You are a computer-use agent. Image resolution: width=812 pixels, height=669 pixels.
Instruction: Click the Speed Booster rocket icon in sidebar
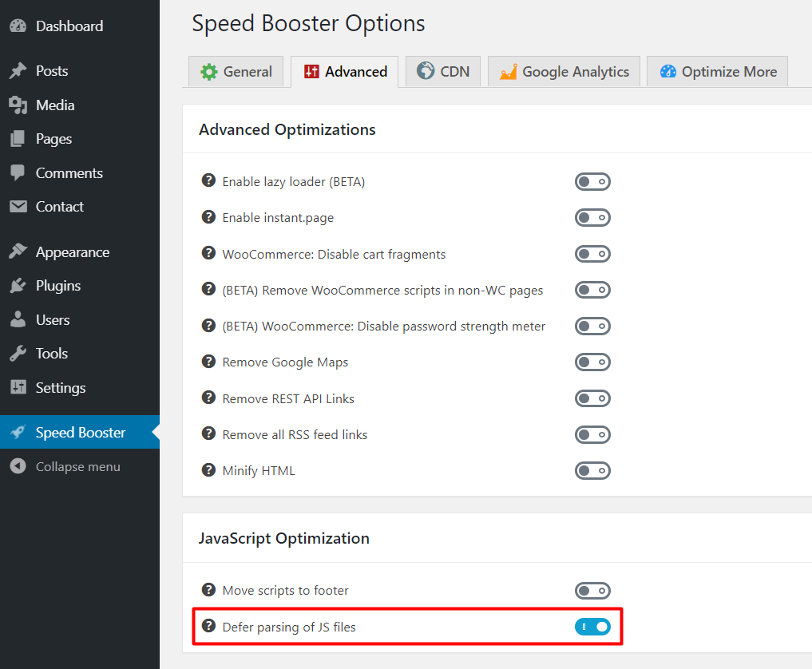pos(18,433)
